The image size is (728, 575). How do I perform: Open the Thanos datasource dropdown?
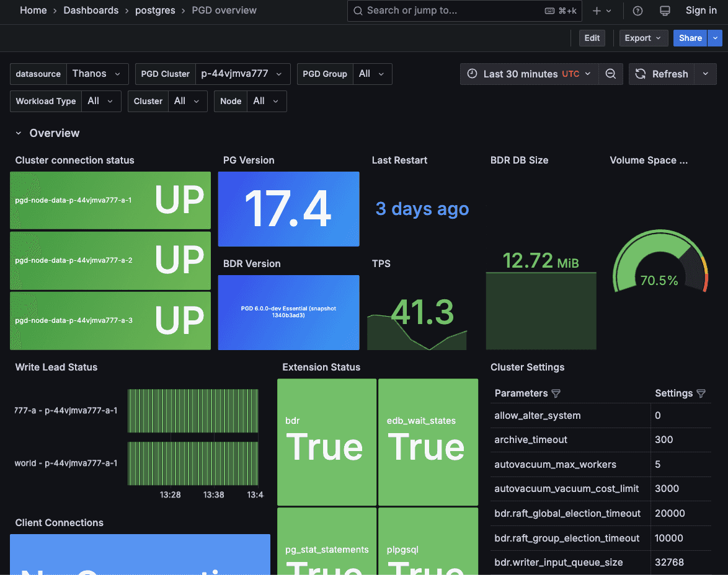click(x=97, y=74)
